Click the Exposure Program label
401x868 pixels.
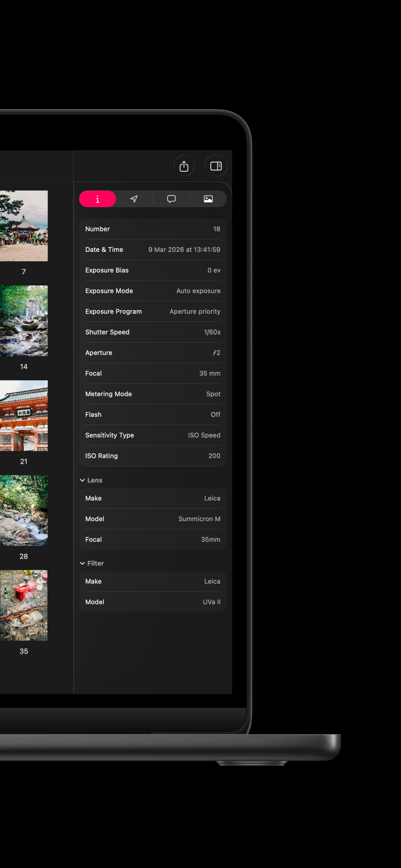click(114, 311)
